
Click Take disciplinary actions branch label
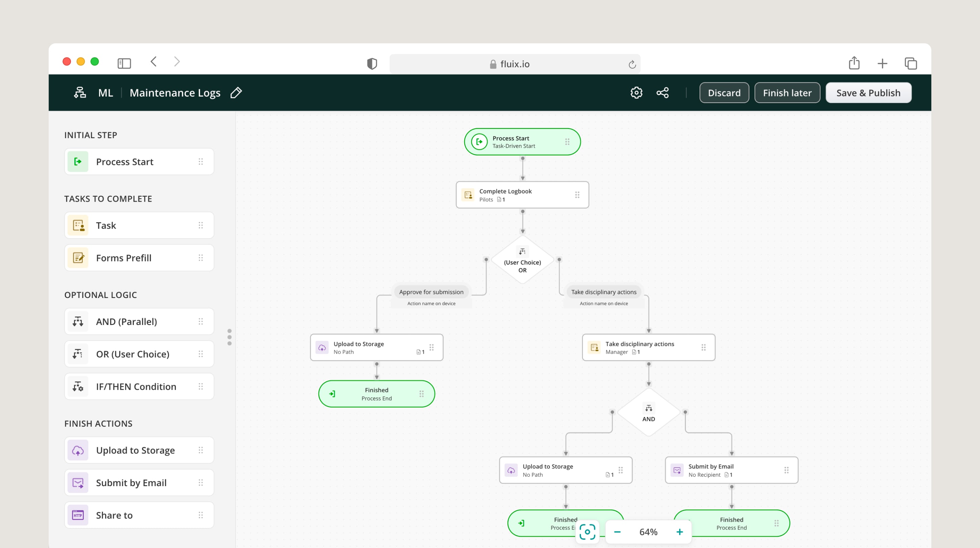(x=603, y=292)
